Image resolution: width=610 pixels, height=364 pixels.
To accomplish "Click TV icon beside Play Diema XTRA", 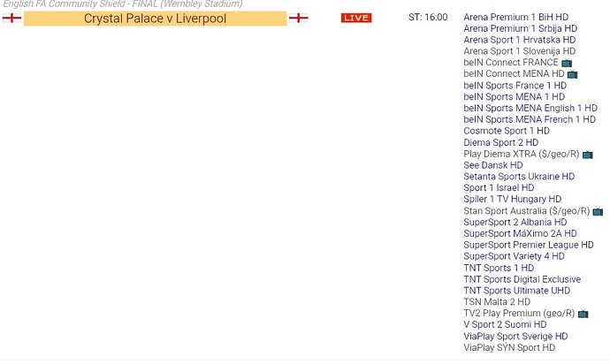I will point(587,155).
